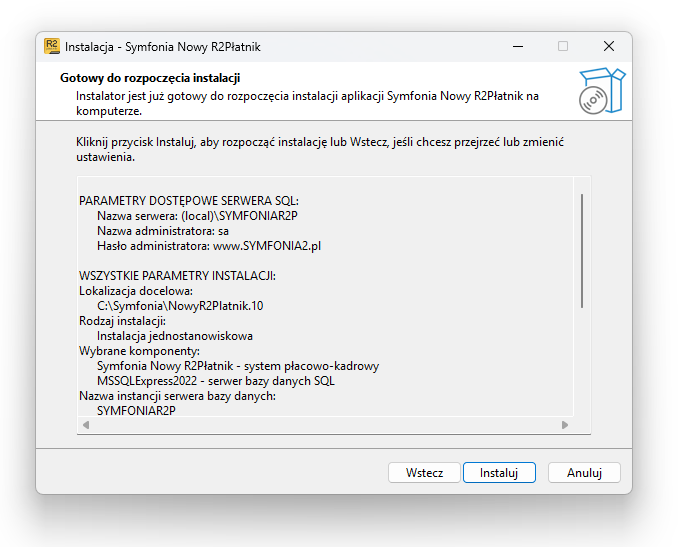678x547 pixels.
Task: Click the right arrow of horizontal scrollbar
Action: coord(565,425)
